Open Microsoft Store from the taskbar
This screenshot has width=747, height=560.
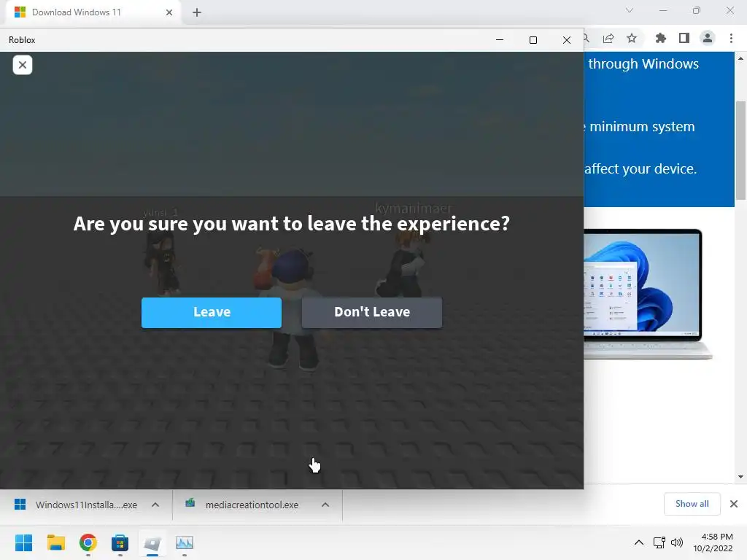tap(120, 542)
